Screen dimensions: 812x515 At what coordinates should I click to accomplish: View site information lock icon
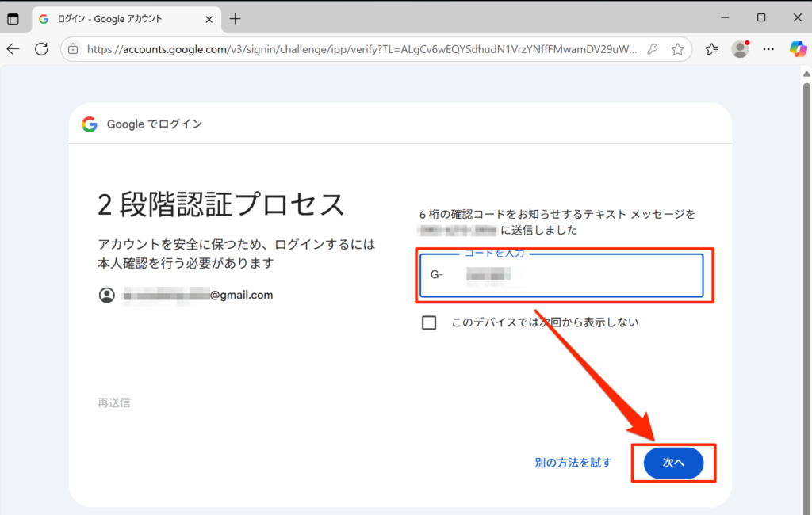74,49
